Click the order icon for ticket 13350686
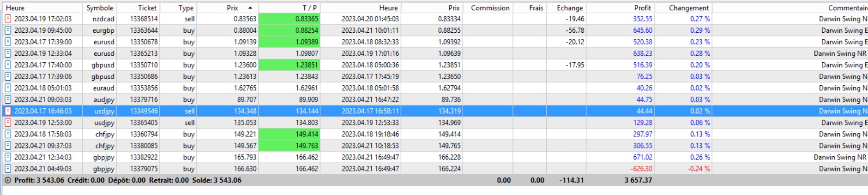Viewport: 868px width, 195px height. [x=8, y=77]
